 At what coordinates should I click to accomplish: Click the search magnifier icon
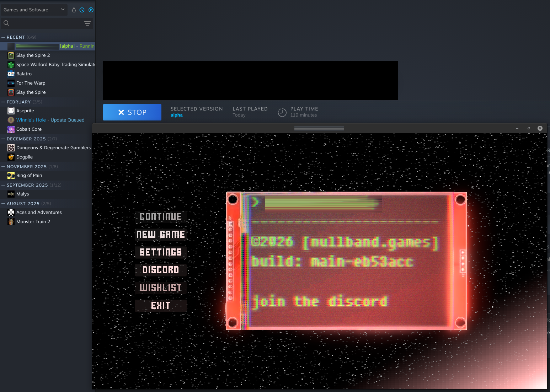point(6,23)
